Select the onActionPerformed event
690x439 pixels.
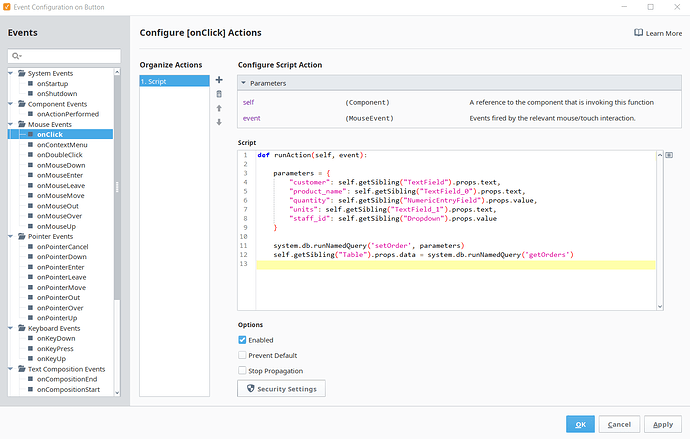click(68, 114)
